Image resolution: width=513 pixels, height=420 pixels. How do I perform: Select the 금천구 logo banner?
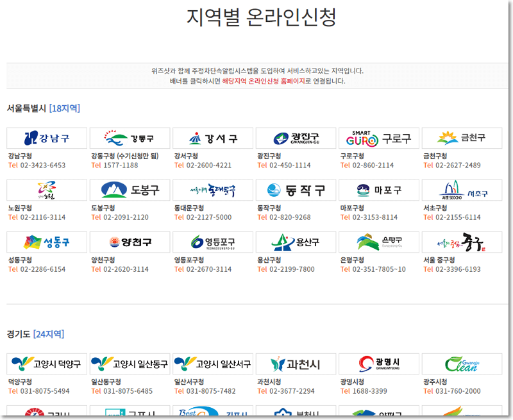point(462,139)
